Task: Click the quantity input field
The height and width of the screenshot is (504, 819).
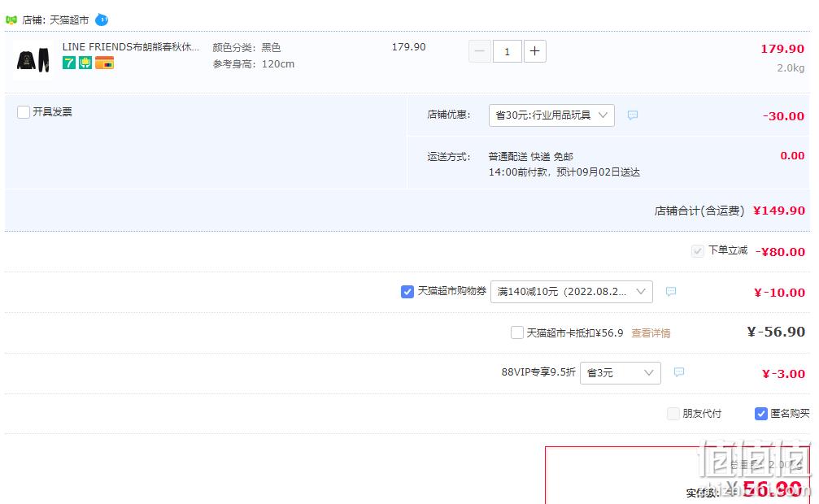Action: pyautogui.click(x=507, y=51)
